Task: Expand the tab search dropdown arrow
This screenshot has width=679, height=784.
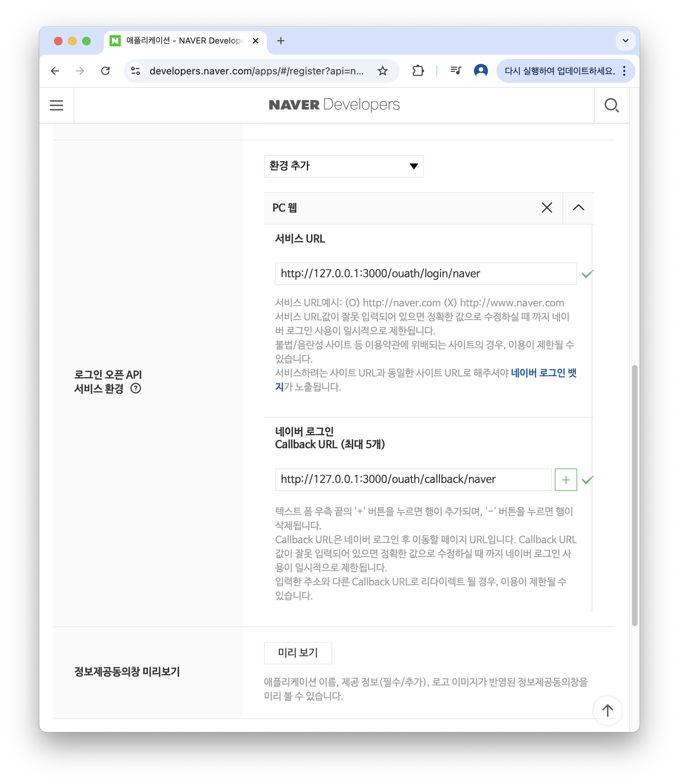Action: (625, 40)
